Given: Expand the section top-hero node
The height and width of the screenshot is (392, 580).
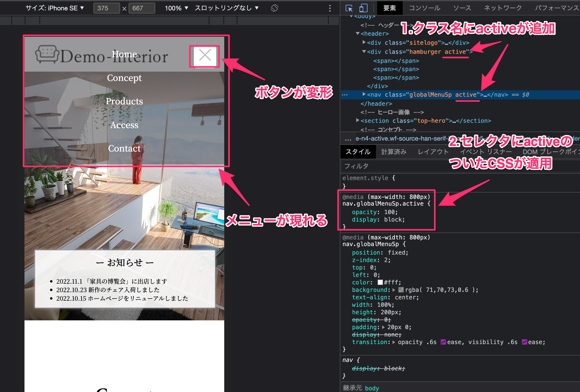Looking at the screenshot, I should pyautogui.click(x=358, y=120).
